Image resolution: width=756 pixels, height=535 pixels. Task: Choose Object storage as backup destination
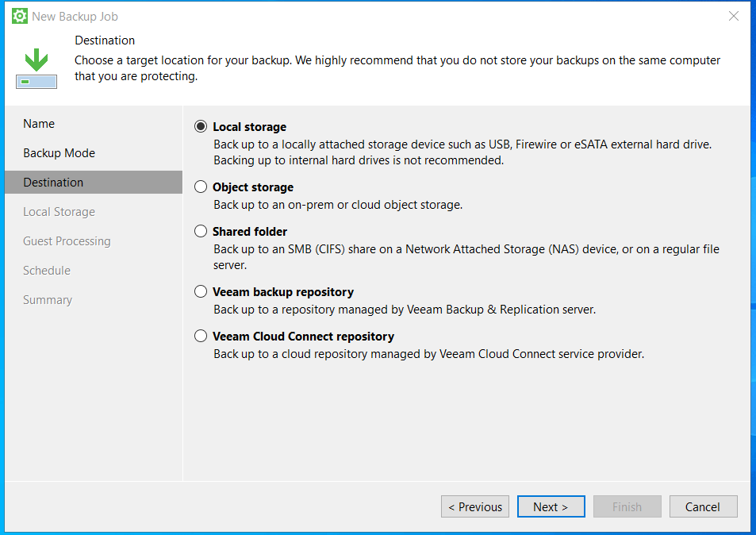(x=201, y=187)
